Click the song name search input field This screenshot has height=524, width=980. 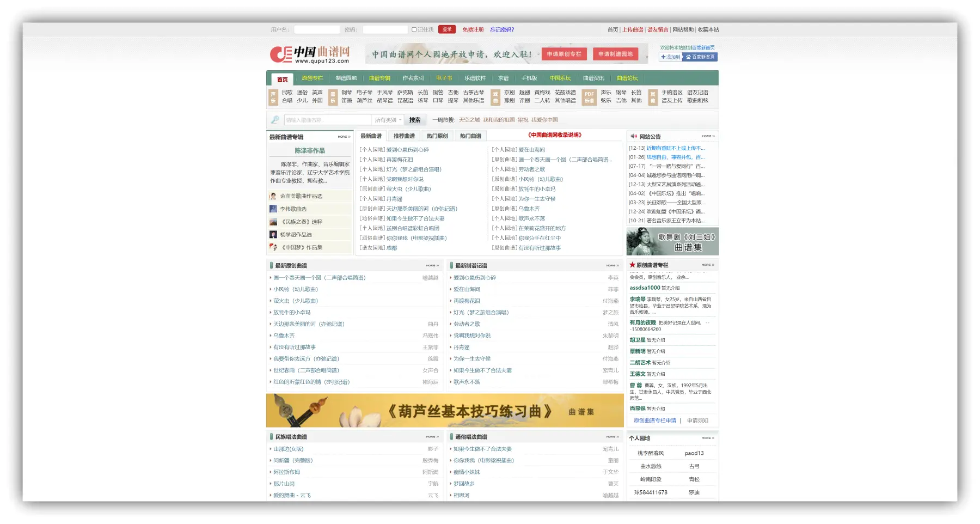tap(328, 120)
